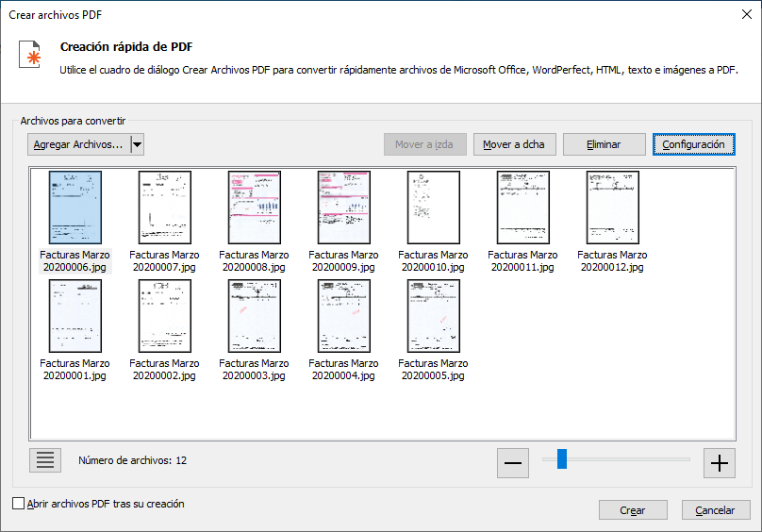Pick the Facturas Marzo 20200010.jpg file
The image size is (762, 532).
[x=433, y=207]
